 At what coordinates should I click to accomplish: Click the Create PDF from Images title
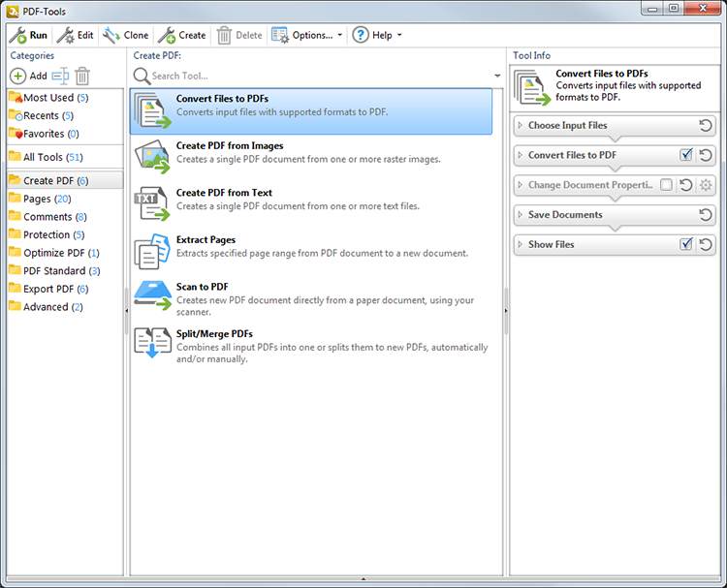click(230, 146)
